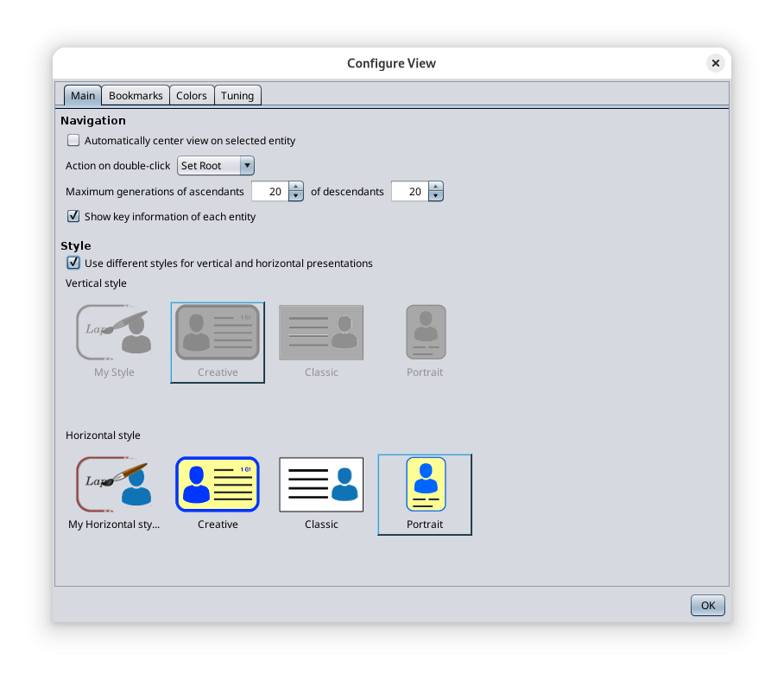The height and width of the screenshot is (680, 784).
Task: Decrease maximum generations of ascendants
Action: (296, 195)
